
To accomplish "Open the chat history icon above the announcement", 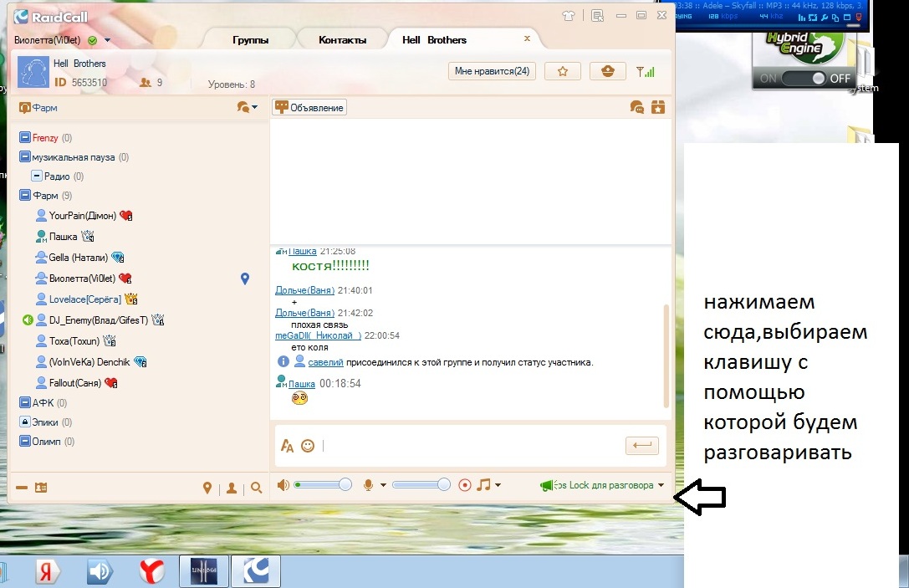I will coord(636,107).
